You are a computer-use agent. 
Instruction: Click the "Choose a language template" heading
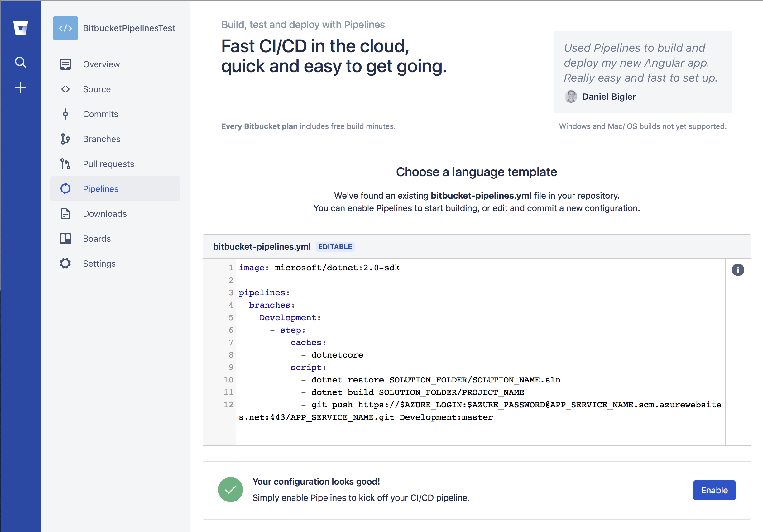(x=476, y=172)
